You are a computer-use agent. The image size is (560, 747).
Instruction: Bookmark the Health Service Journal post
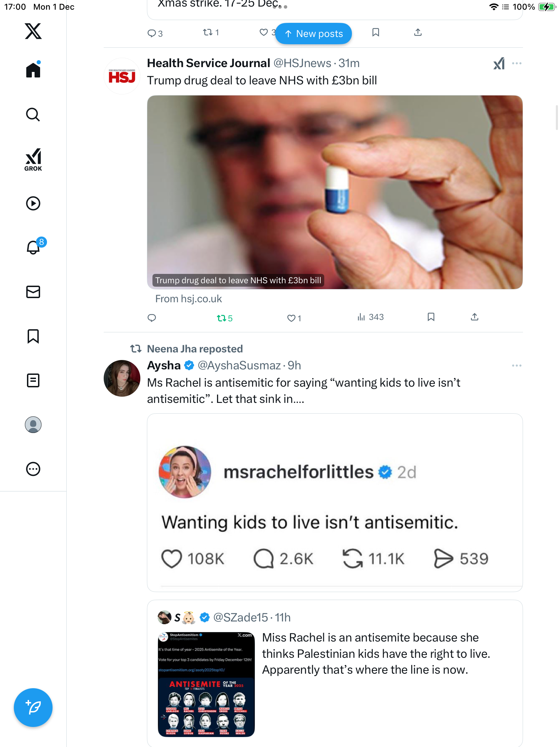tap(431, 317)
